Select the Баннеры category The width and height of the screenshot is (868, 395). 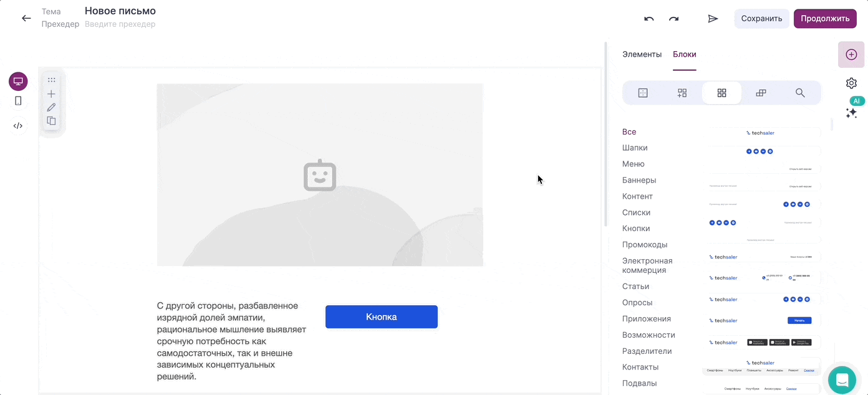click(x=639, y=180)
